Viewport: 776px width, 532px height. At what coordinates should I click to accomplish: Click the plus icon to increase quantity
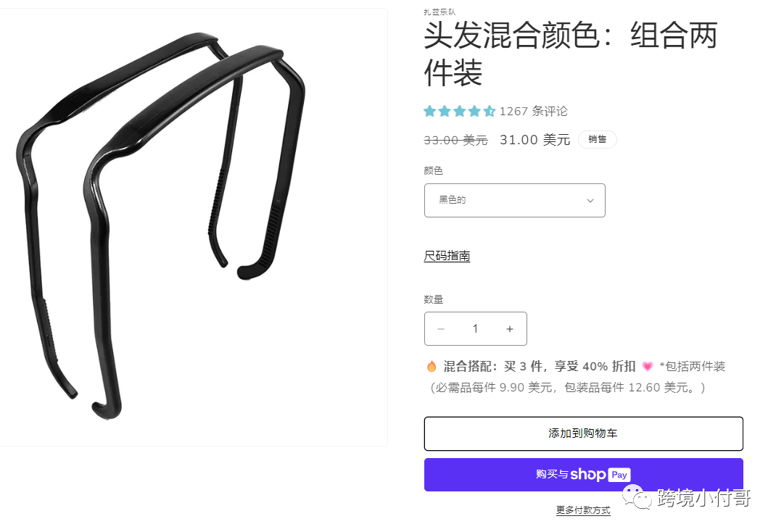[510, 329]
